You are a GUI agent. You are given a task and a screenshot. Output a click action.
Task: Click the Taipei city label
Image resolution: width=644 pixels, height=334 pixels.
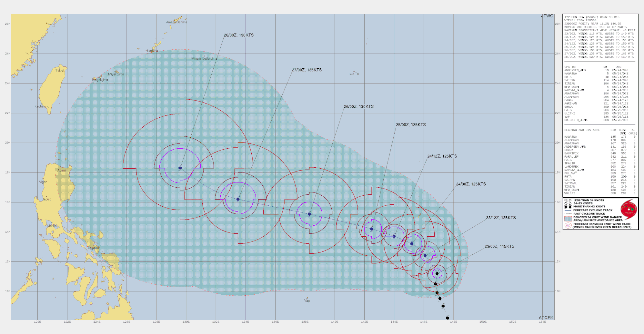pos(60,70)
